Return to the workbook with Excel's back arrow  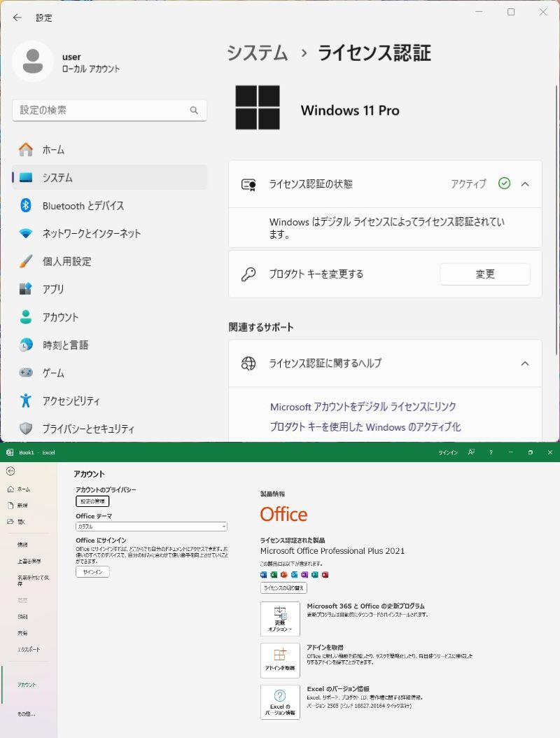(10, 471)
